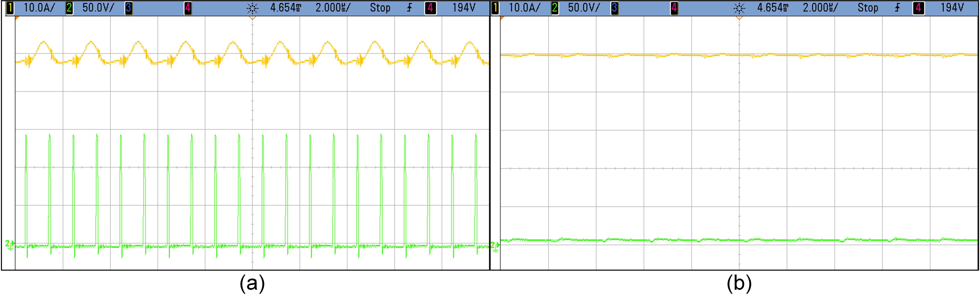This screenshot has width=980, height=305.
Task: Open 10.0A/ scale setting in panel (a)
Action: (39, 8)
